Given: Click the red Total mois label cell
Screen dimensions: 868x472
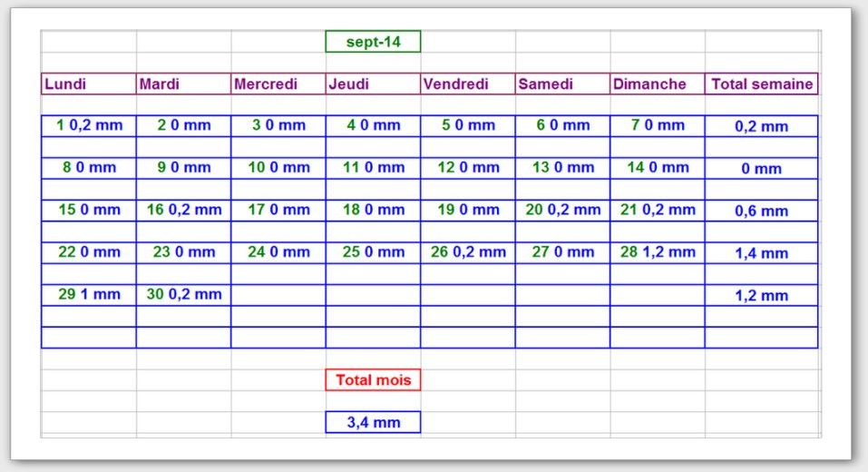Looking at the screenshot, I should click(373, 379).
